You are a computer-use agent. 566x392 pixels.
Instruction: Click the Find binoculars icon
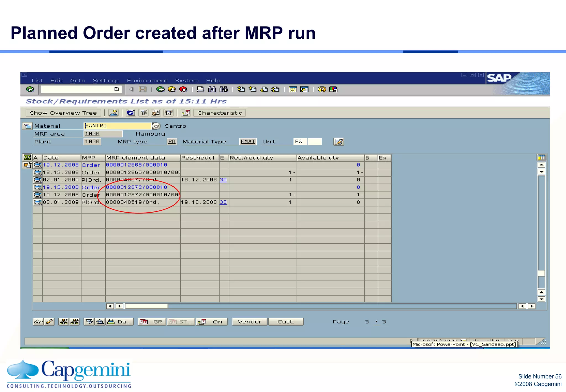tap(212, 89)
